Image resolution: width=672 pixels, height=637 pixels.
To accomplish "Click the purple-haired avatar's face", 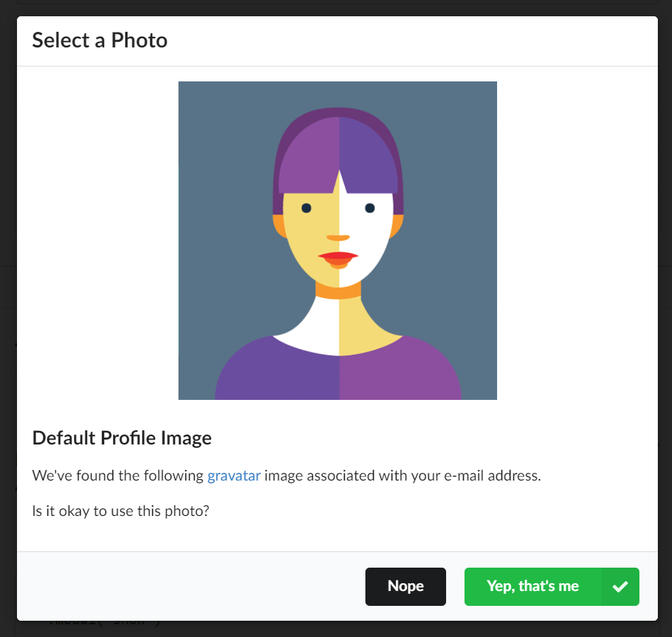I will click(338, 226).
